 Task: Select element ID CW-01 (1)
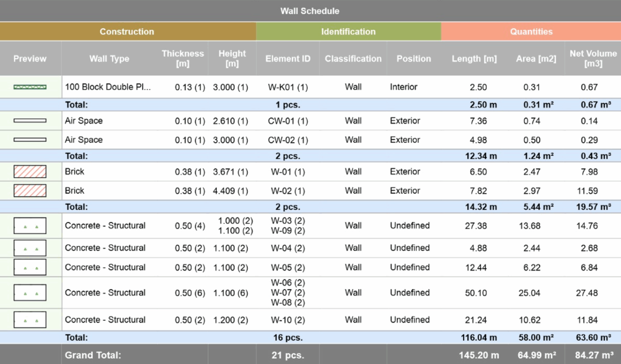tap(288, 121)
